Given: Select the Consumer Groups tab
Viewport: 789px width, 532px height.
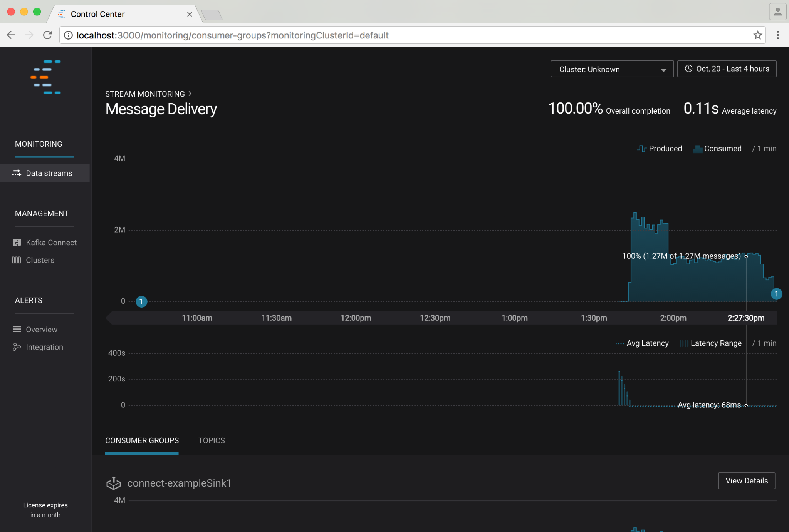Looking at the screenshot, I should coord(142,440).
